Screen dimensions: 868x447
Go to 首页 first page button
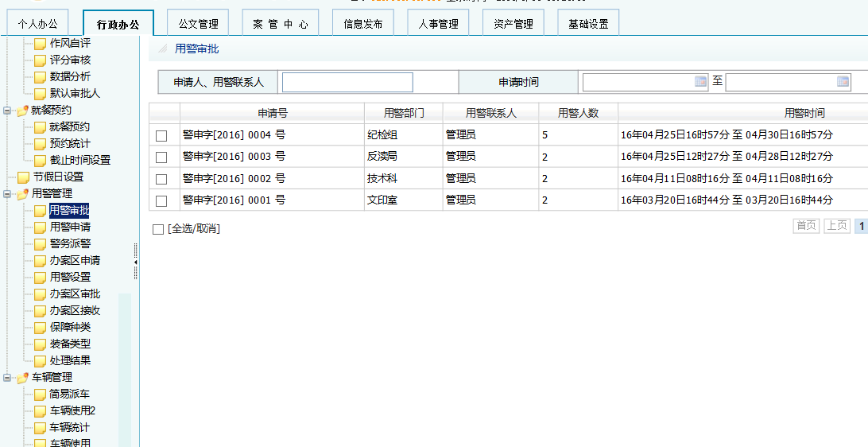click(806, 226)
